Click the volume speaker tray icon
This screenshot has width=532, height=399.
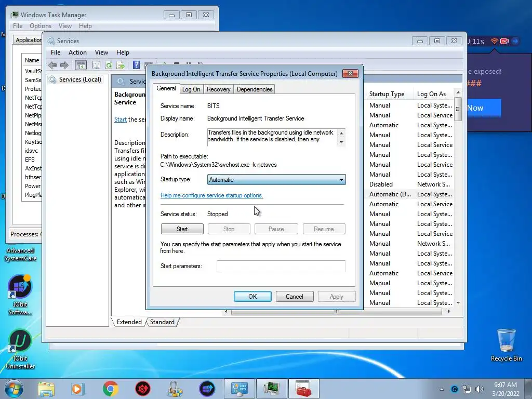click(480, 389)
